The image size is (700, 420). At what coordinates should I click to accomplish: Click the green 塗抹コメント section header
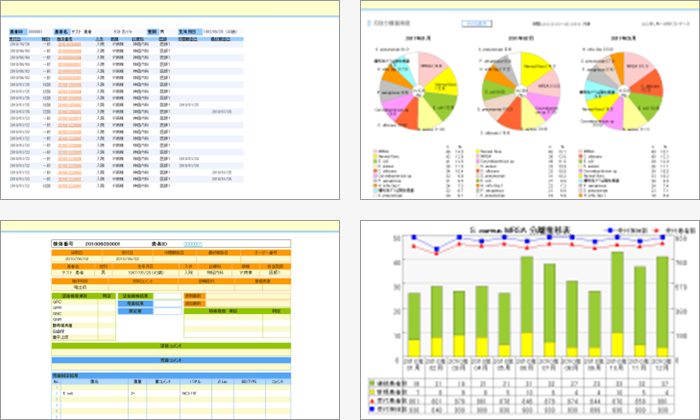coord(171,346)
